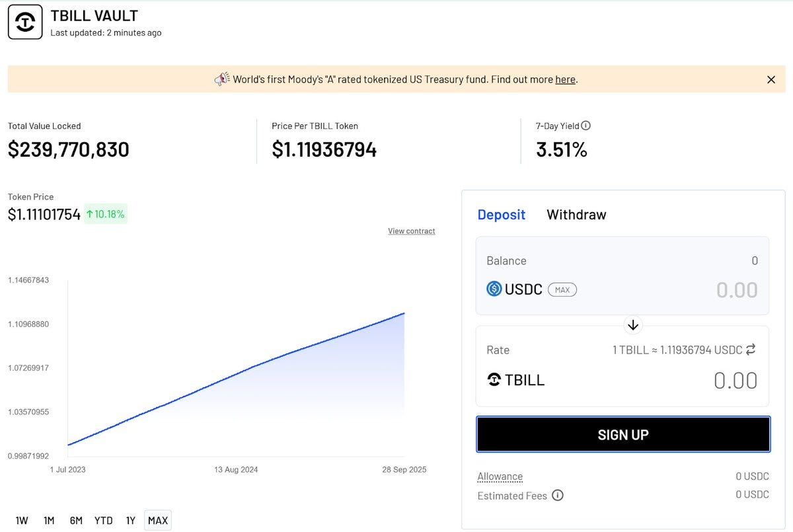This screenshot has width=793, height=532.
Task: Click the '0 USDC' allowance value
Action: coord(753,476)
